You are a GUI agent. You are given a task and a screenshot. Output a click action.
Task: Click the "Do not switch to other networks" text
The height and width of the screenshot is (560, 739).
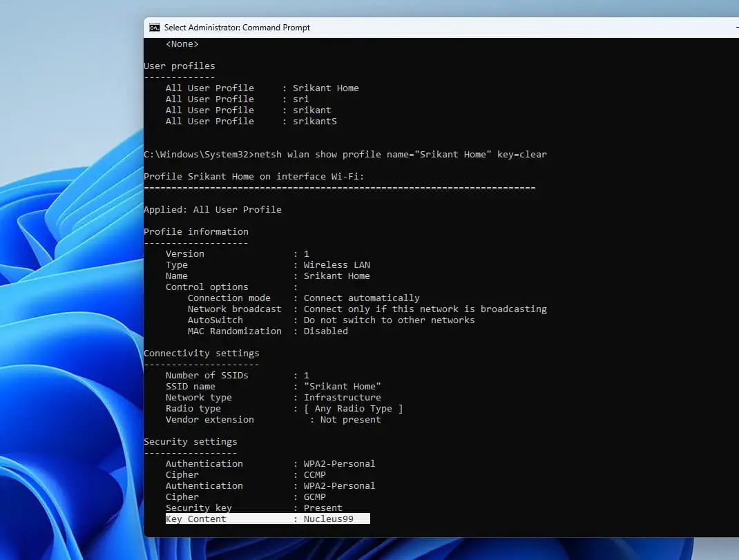389,320
